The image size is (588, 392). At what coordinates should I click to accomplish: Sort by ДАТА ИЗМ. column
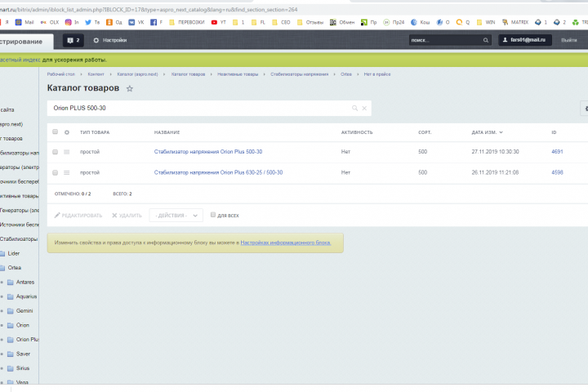[x=487, y=132]
